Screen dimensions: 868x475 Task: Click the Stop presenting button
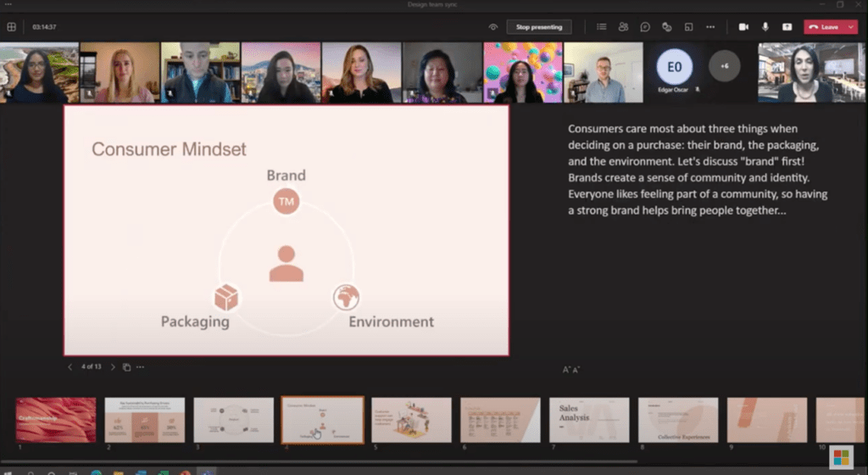tap(538, 27)
